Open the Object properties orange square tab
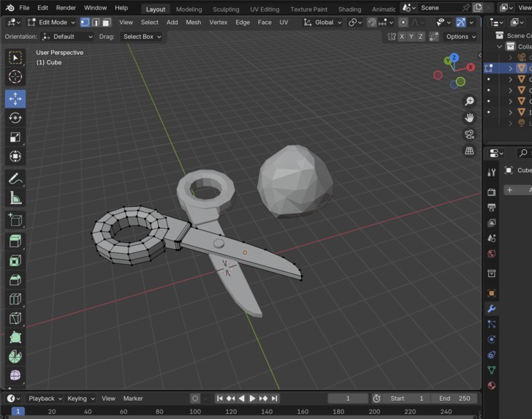532x419 pixels. pyautogui.click(x=491, y=293)
